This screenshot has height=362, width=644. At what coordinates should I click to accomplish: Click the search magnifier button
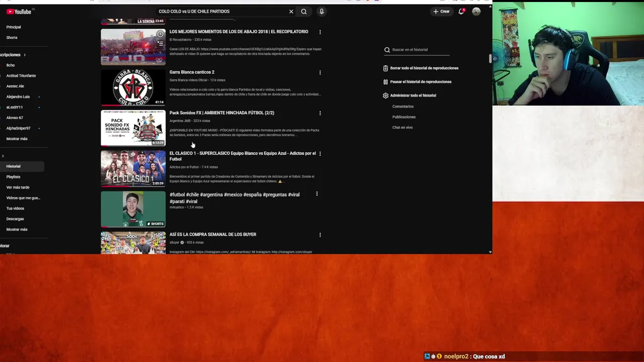click(x=304, y=12)
